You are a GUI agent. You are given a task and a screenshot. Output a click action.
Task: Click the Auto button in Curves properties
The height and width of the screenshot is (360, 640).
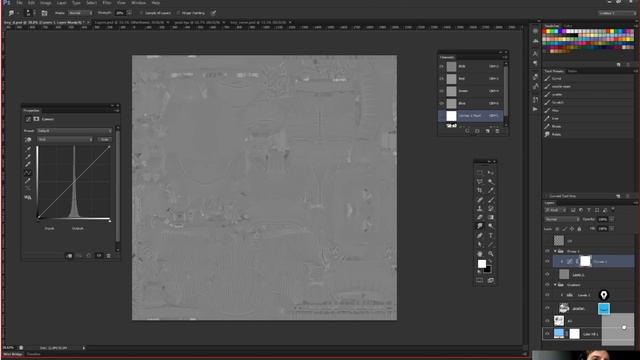point(104,139)
